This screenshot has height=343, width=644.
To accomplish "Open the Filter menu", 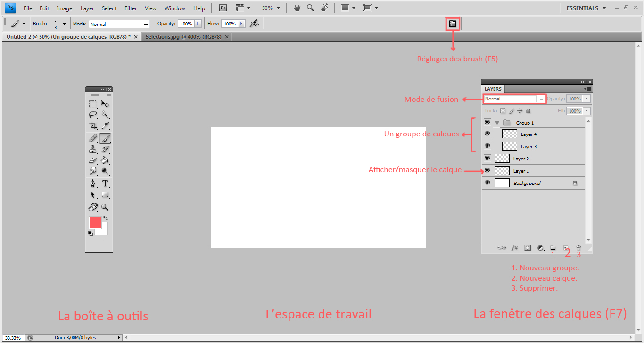I will 131,8.
